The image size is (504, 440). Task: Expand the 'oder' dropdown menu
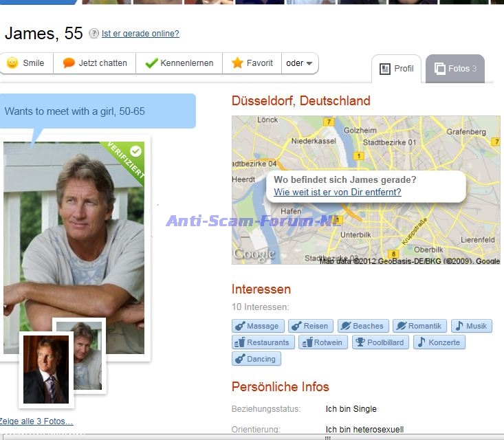[x=300, y=63]
